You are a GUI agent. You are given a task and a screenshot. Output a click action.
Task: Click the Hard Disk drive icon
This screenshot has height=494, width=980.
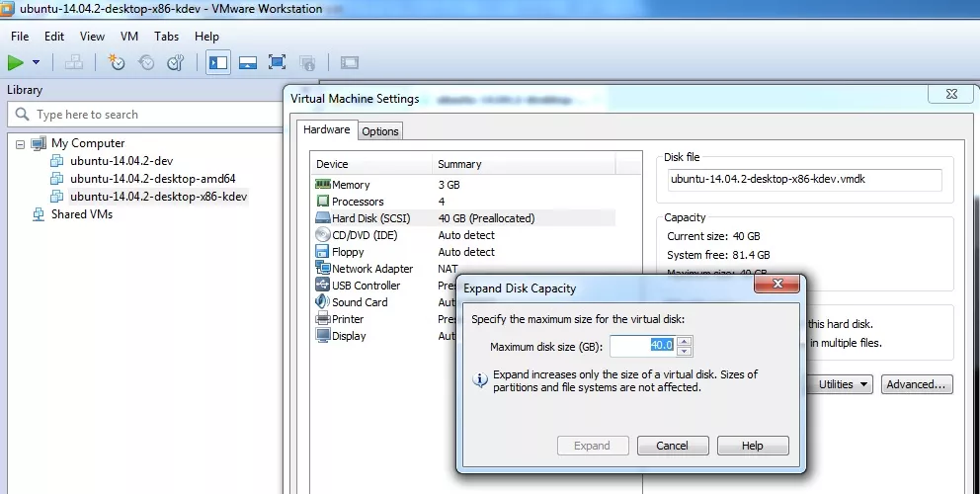(322, 218)
